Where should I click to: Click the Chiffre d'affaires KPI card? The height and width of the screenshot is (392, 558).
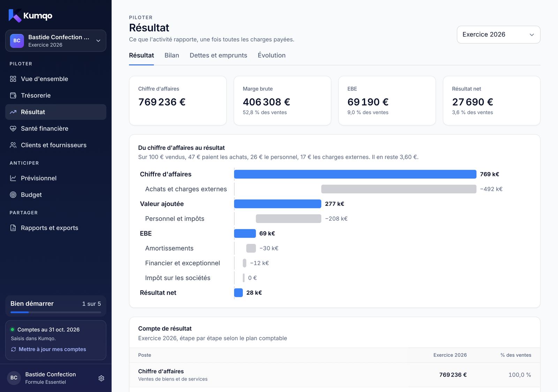178,101
